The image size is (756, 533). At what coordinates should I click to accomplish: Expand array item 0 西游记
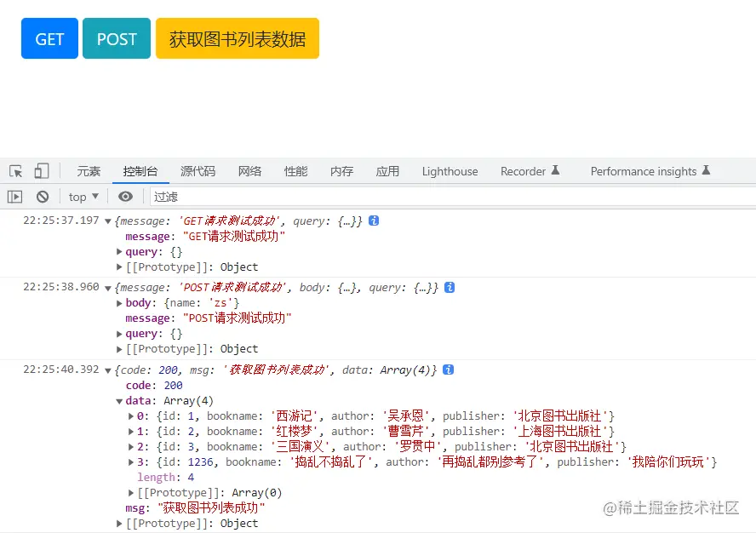(130, 416)
